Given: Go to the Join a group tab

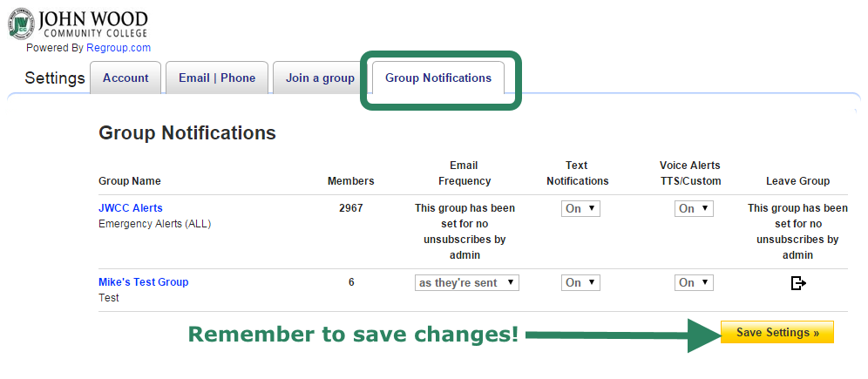Looking at the screenshot, I should (x=320, y=78).
